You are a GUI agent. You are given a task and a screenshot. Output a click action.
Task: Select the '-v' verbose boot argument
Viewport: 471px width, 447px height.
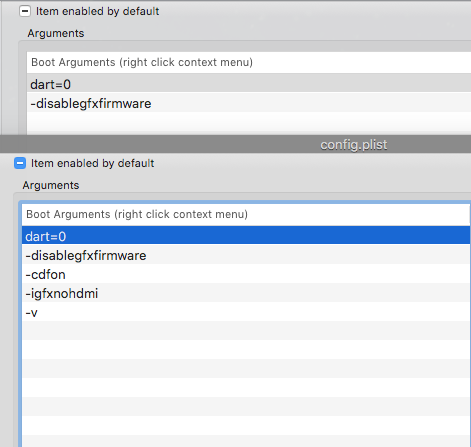tap(246, 312)
